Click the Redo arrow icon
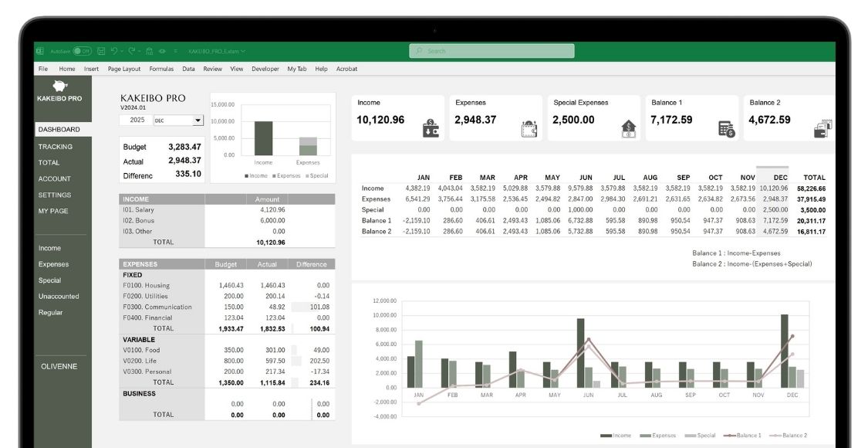The height and width of the screenshot is (448, 868). 131,51
